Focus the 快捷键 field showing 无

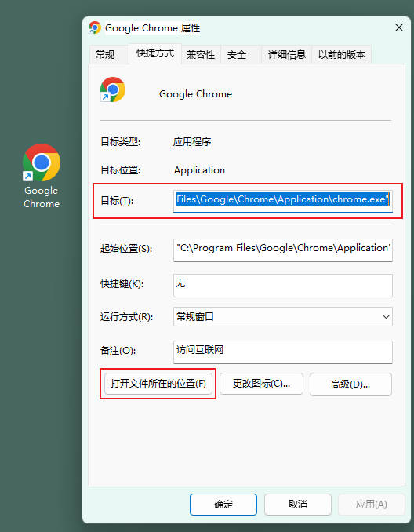tap(283, 286)
